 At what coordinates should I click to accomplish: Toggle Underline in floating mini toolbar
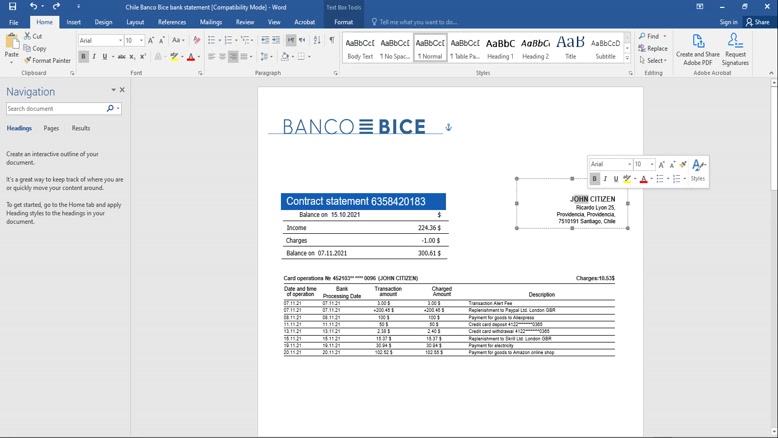coord(616,179)
